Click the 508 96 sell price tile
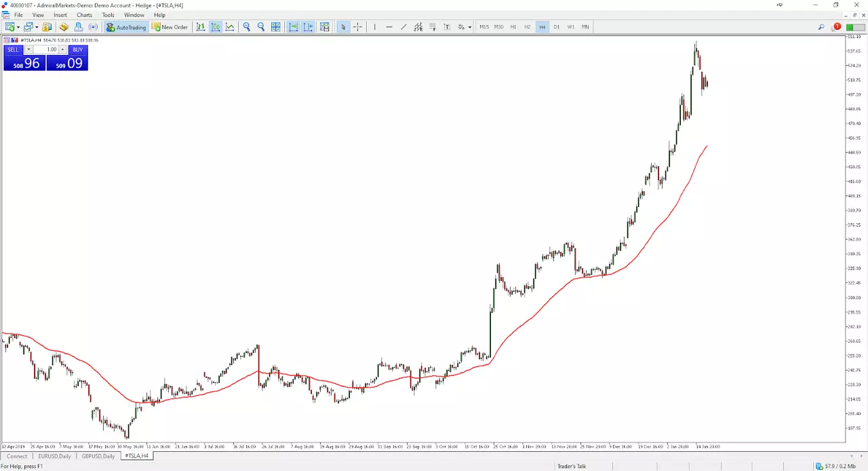868x471 pixels. click(24, 63)
